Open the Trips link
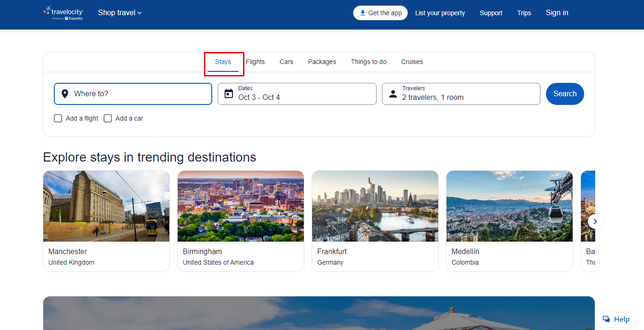This screenshot has height=330, width=644. click(524, 13)
